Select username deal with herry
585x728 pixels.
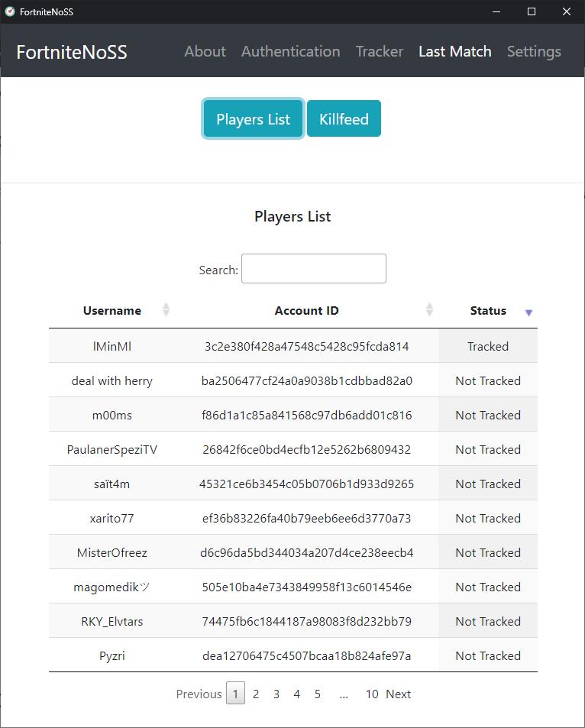tap(112, 380)
